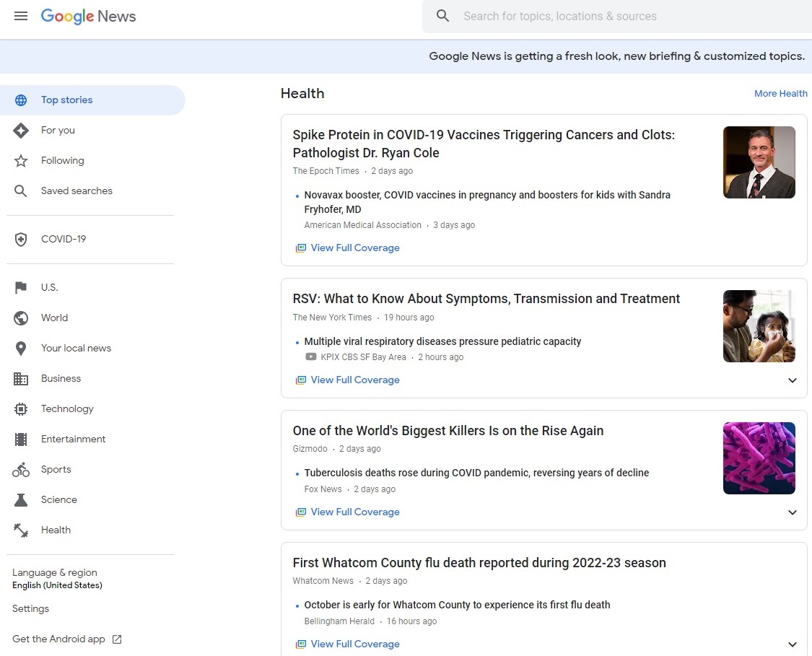Image resolution: width=812 pixels, height=656 pixels.
Task: Open the World news section
Action: coord(54,318)
